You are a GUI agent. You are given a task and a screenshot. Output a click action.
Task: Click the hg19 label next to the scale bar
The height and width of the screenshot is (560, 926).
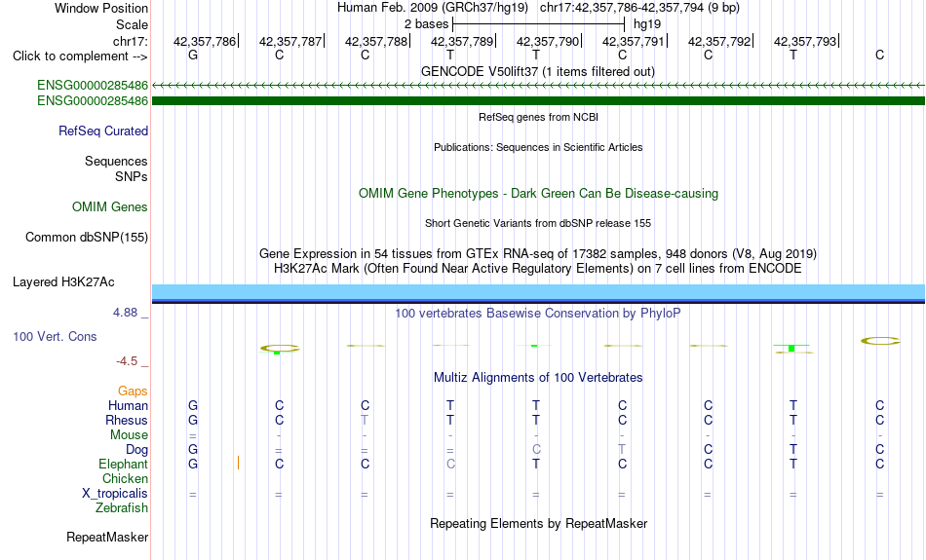click(x=646, y=24)
